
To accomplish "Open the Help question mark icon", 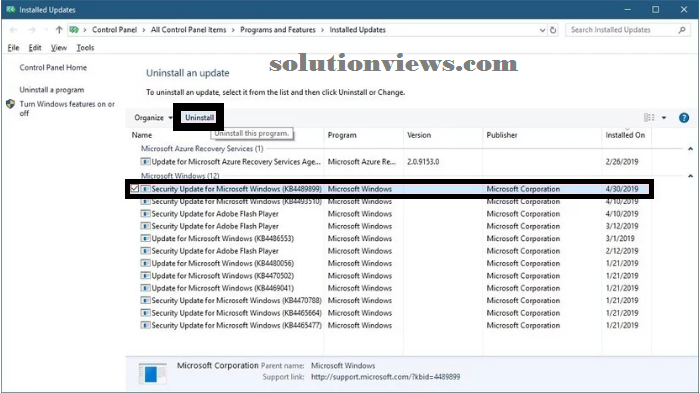I will click(x=683, y=118).
